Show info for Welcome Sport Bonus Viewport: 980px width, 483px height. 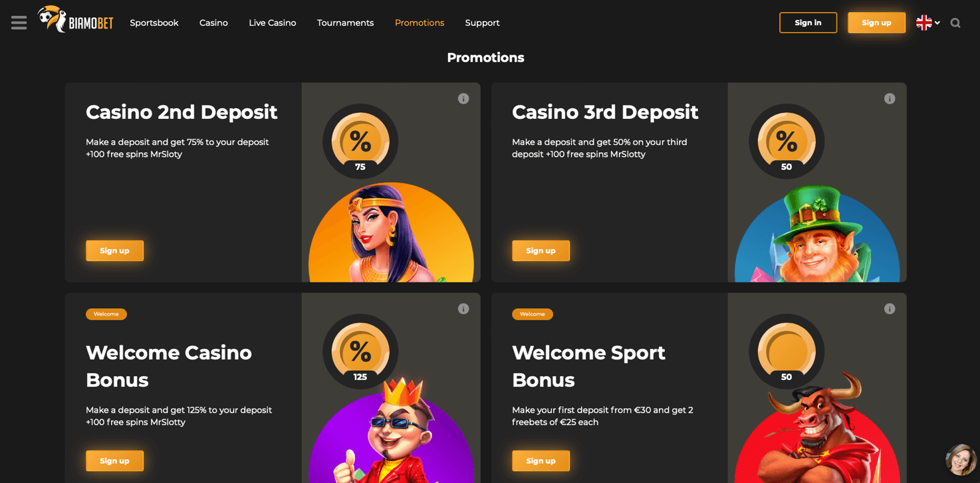pos(890,309)
